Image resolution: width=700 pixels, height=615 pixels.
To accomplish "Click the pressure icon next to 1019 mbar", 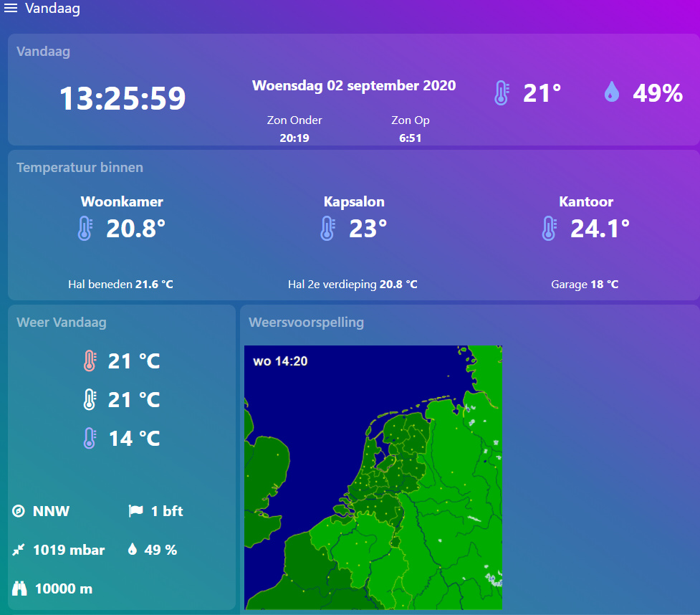I will 19,550.
